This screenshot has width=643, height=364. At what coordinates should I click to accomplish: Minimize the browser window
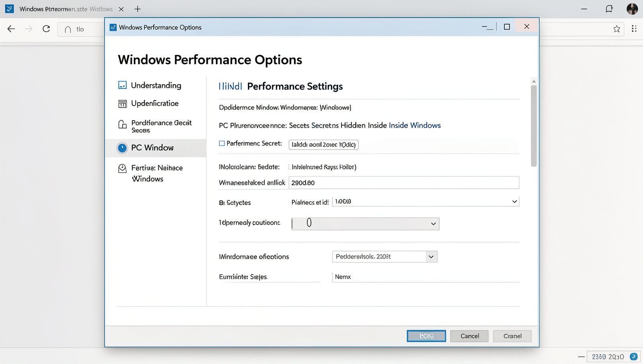coord(584,9)
